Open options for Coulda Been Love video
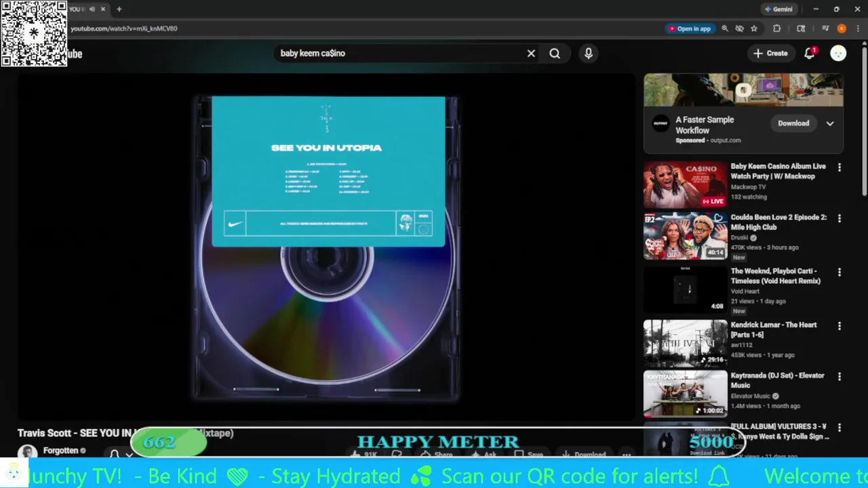The width and height of the screenshot is (868, 488). [840, 218]
